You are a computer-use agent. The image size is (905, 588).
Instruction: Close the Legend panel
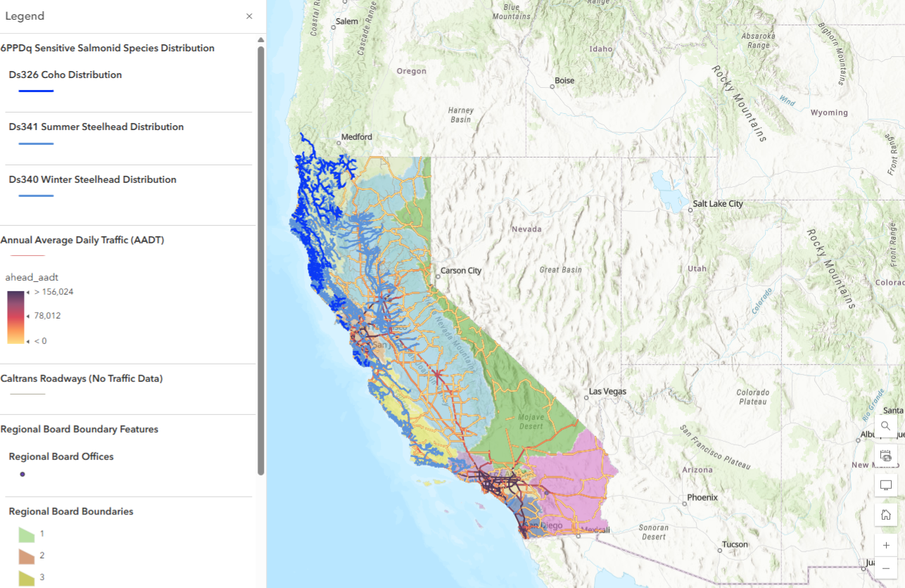(248, 15)
